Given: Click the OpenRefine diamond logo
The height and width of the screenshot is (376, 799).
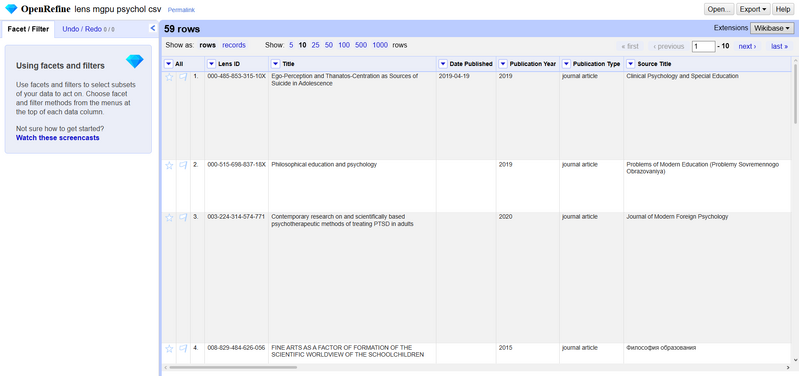Looking at the screenshot, I should [11, 9].
